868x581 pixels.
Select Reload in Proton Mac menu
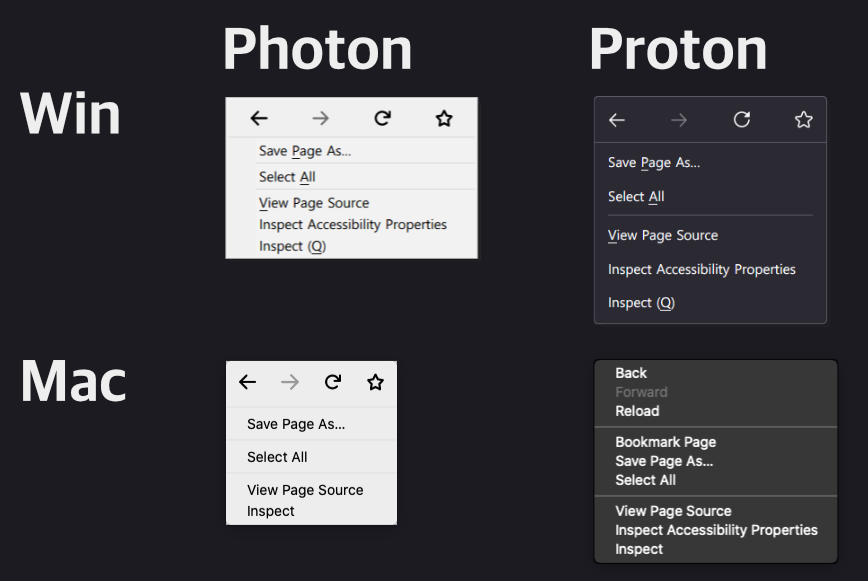point(637,411)
